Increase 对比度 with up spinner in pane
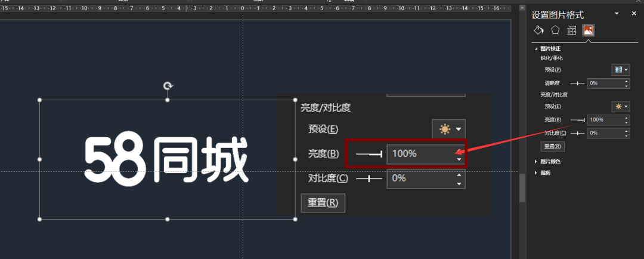 [x=626, y=130]
